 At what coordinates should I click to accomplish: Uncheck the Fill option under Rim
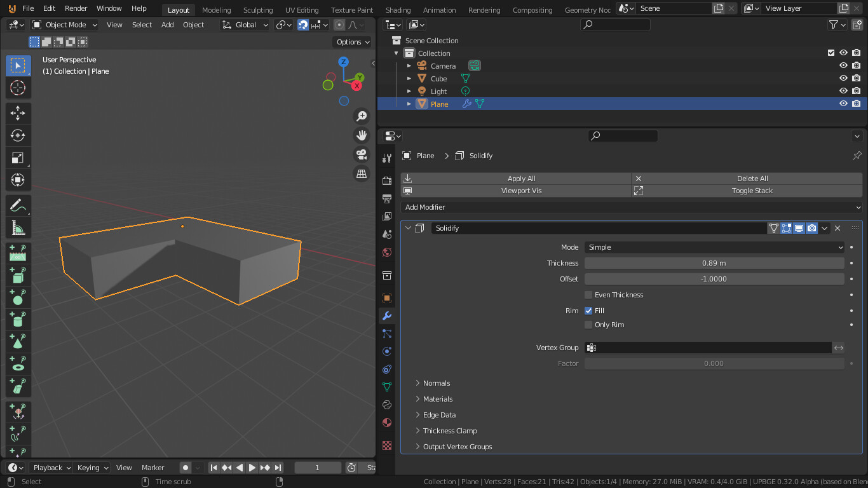(588, 311)
